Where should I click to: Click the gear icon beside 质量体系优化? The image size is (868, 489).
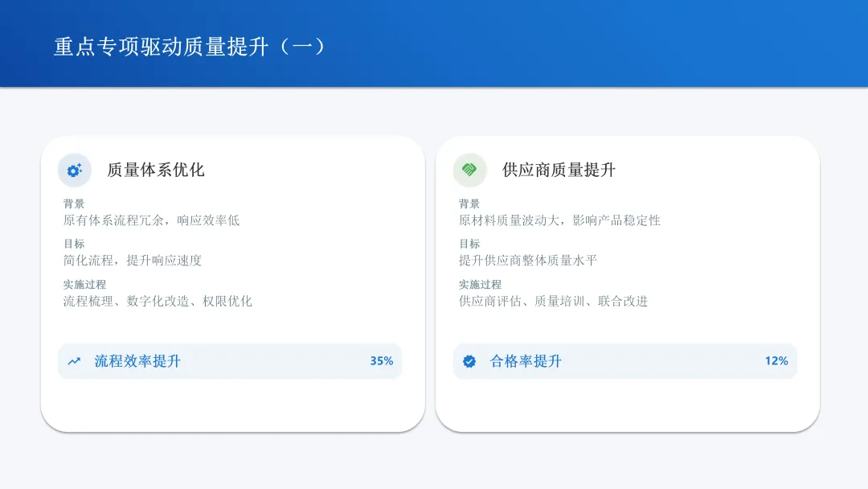point(75,171)
